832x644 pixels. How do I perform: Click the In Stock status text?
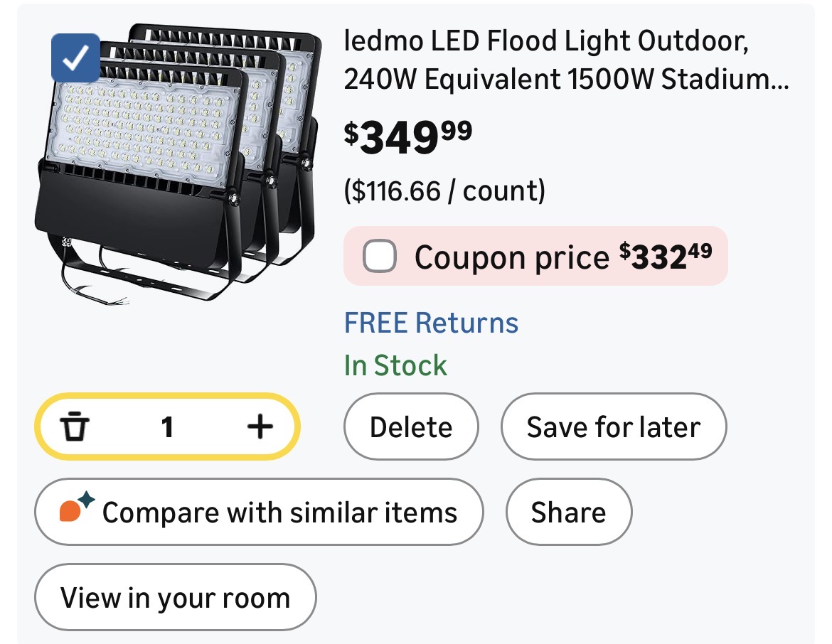pos(395,365)
